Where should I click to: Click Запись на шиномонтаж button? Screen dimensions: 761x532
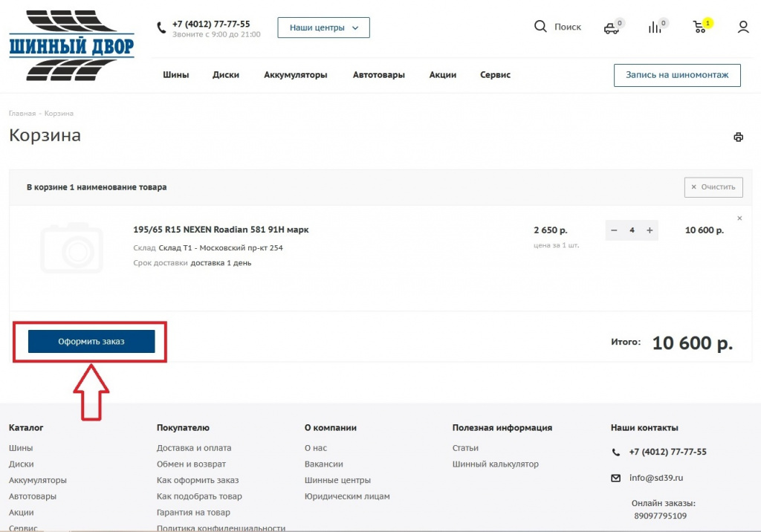677,75
